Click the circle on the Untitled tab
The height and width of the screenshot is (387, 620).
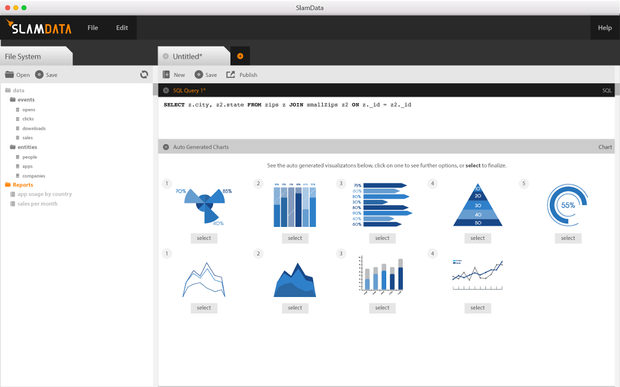166,56
